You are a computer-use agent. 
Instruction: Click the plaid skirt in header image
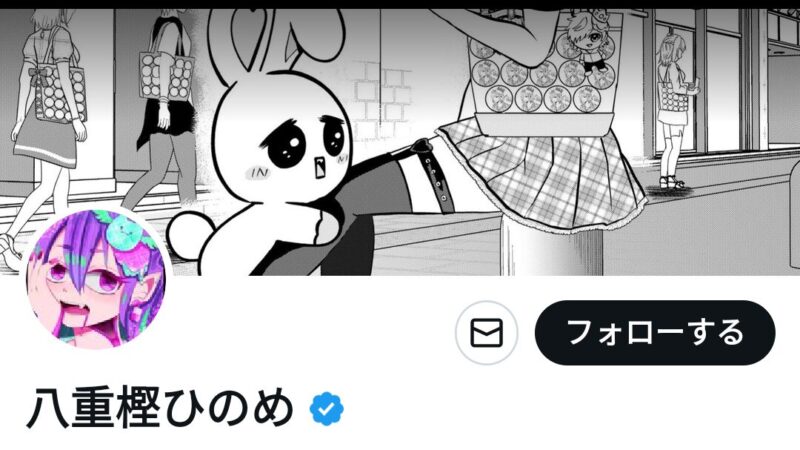[543, 171]
